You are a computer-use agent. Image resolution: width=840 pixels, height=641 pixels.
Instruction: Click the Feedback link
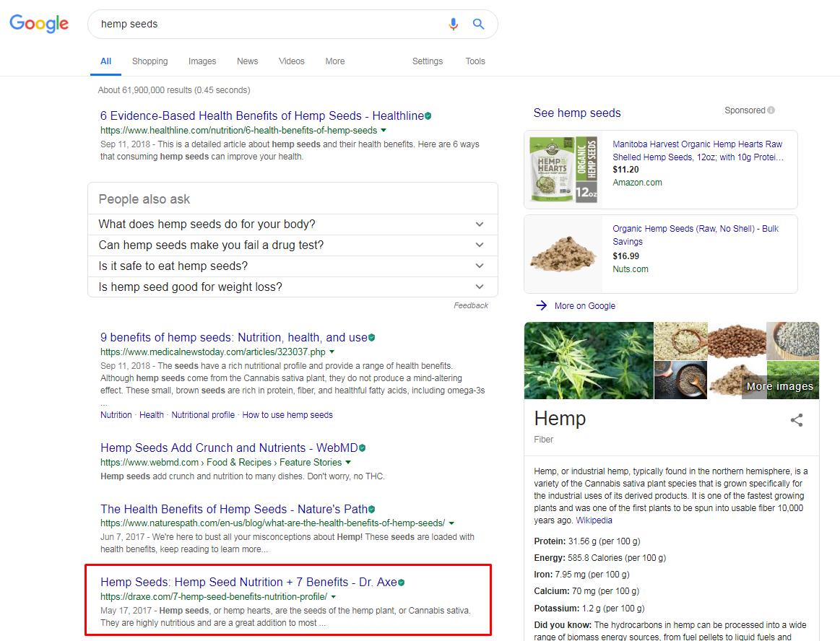pos(471,305)
